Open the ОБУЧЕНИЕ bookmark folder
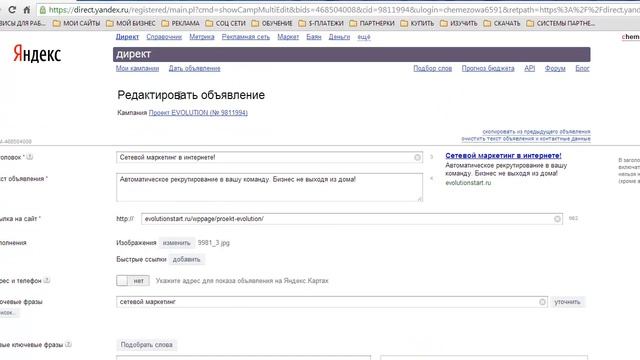This screenshot has height=360, width=640. pos(272,24)
